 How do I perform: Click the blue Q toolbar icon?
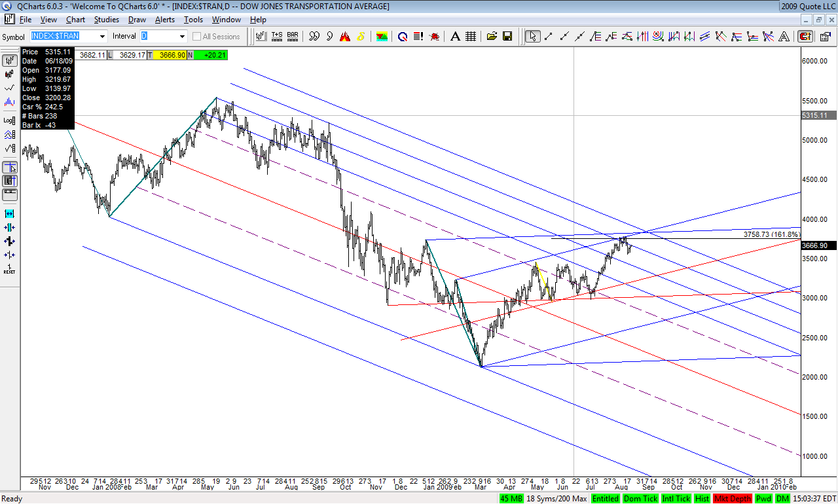[x=403, y=37]
